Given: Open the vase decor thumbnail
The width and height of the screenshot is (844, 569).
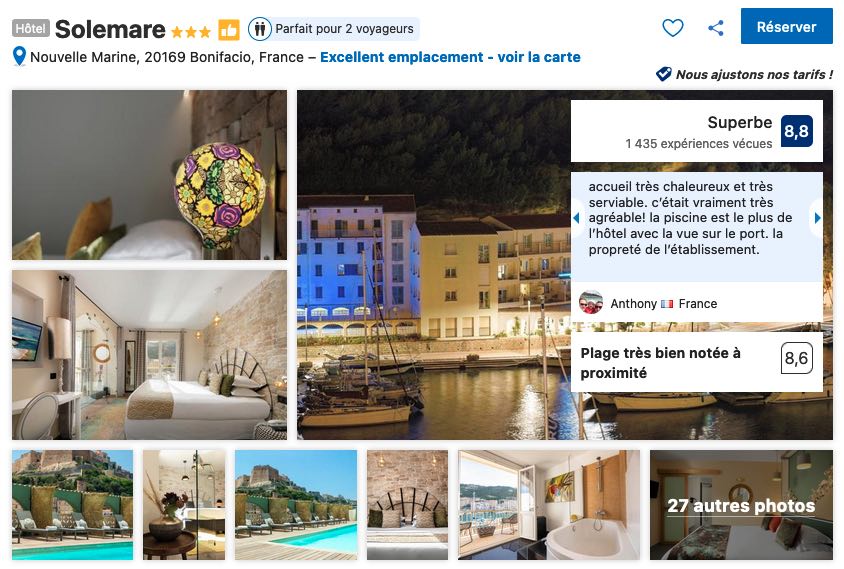Looking at the screenshot, I should click(x=184, y=505).
